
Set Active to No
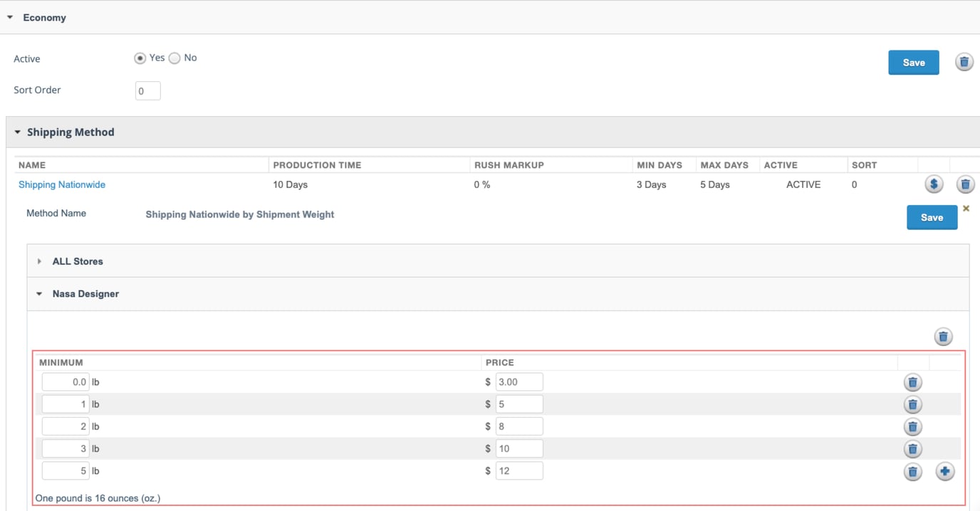(174, 58)
